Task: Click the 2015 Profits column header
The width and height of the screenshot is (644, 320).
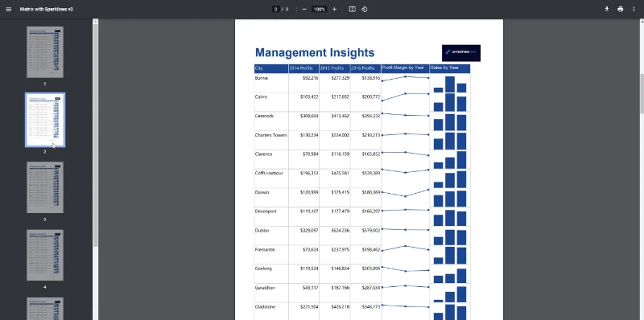Action: tap(335, 68)
